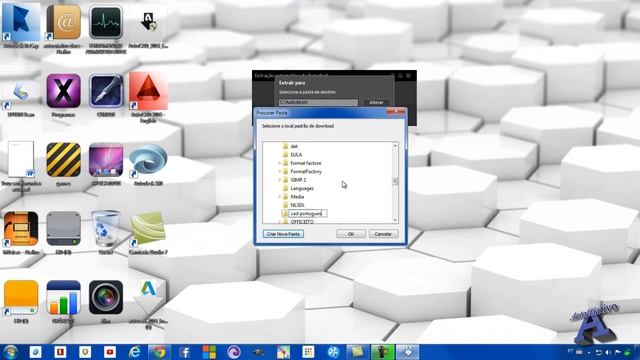This screenshot has width=640, height=360.
Task: Select the GIMP 2 folder
Action: coord(298,180)
